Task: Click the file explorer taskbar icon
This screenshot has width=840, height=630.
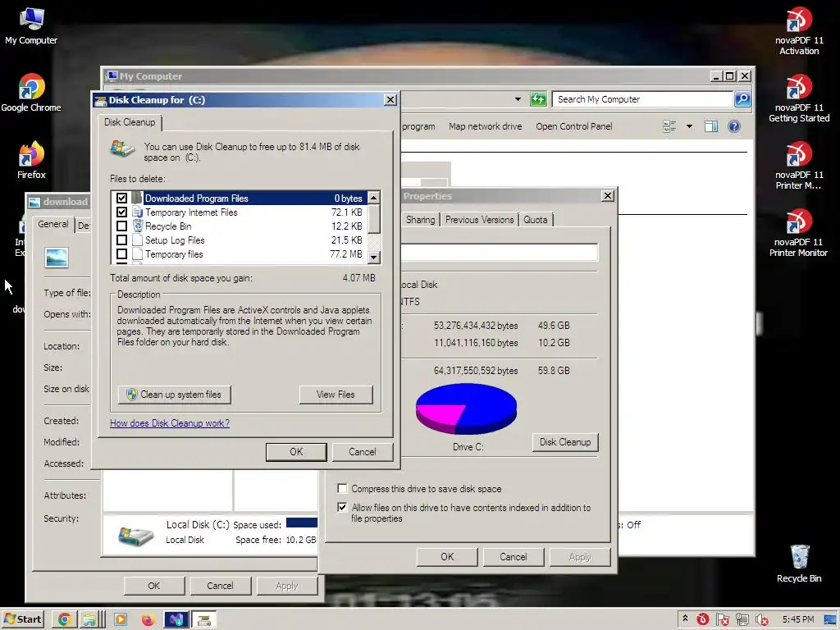Action: click(92, 619)
